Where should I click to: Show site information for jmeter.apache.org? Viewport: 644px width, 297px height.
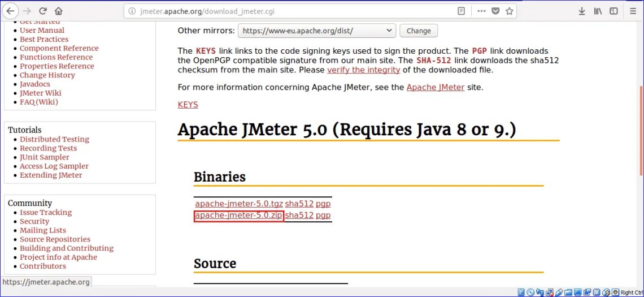click(x=132, y=11)
